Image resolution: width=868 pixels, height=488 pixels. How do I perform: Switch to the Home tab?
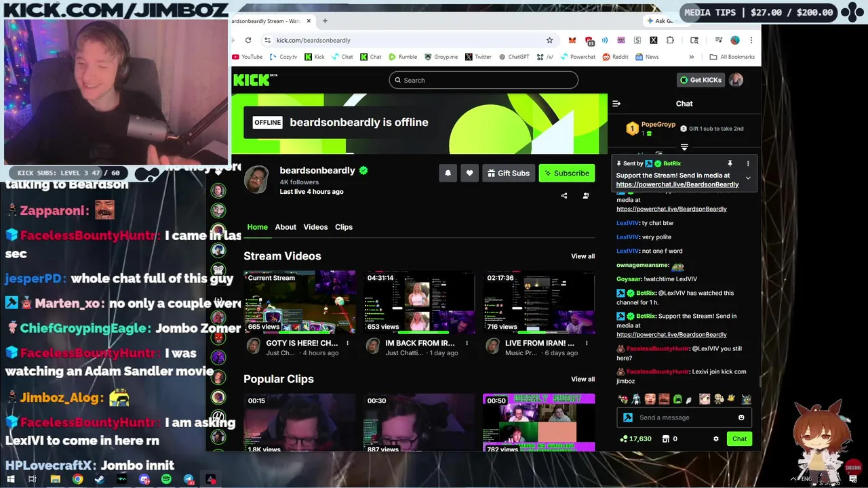(x=257, y=227)
